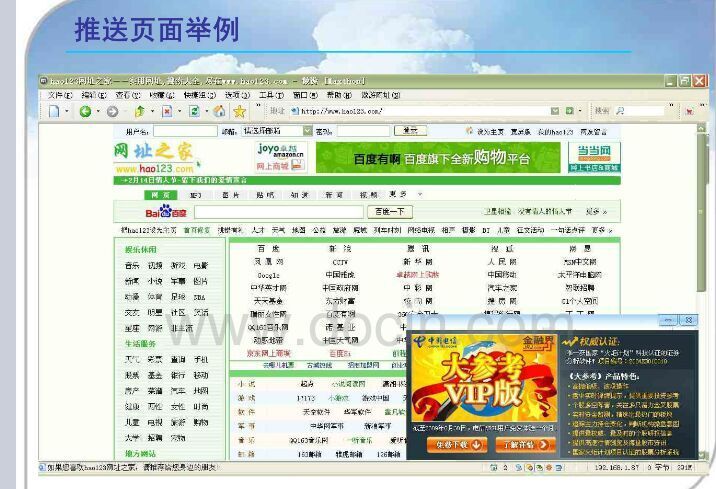Open the stop button dropdown arrow

(x=179, y=111)
